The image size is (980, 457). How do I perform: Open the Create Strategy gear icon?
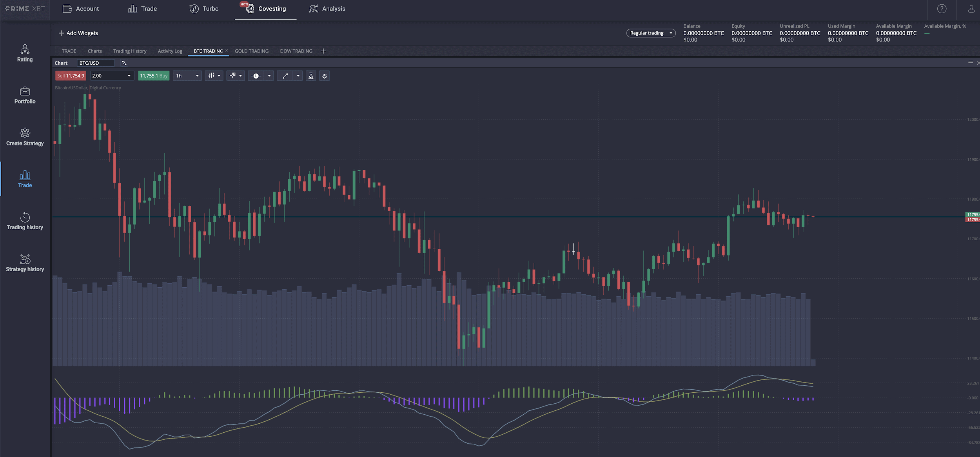(25, 133)
